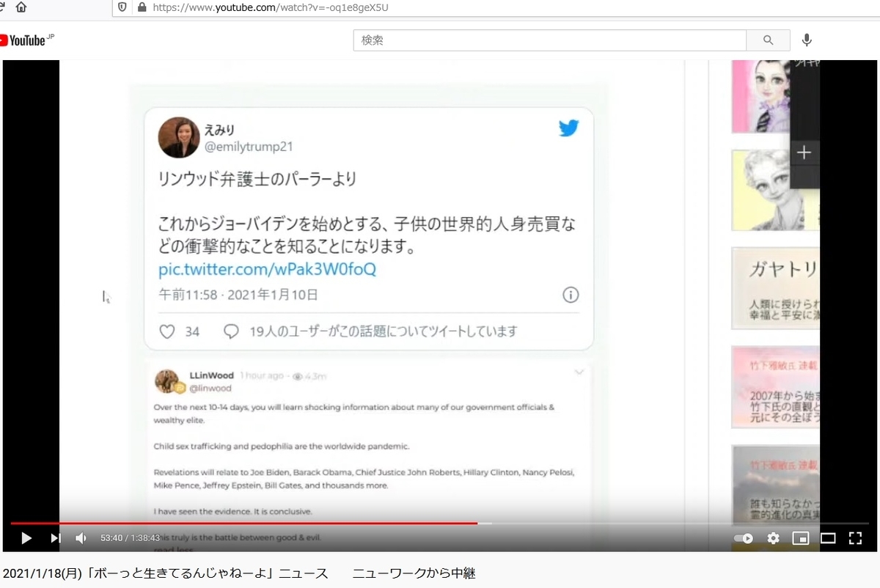Open the 誰も知らなかった thumbnail
880x588 pixels.
tap(776, 484)
